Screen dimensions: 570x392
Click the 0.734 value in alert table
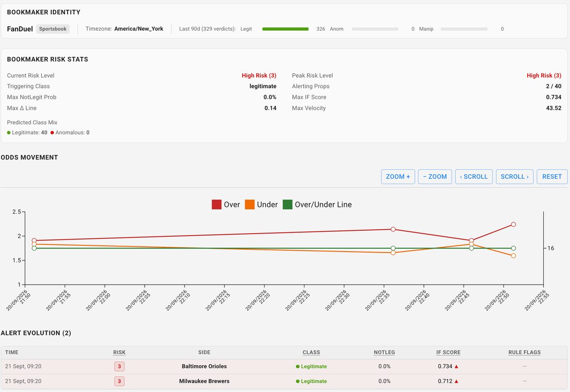point(445,367)
